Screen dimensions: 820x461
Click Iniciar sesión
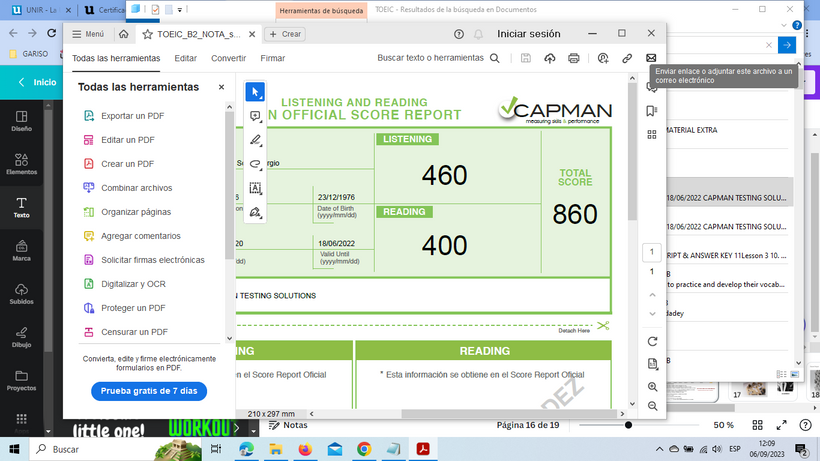[528, 34]
